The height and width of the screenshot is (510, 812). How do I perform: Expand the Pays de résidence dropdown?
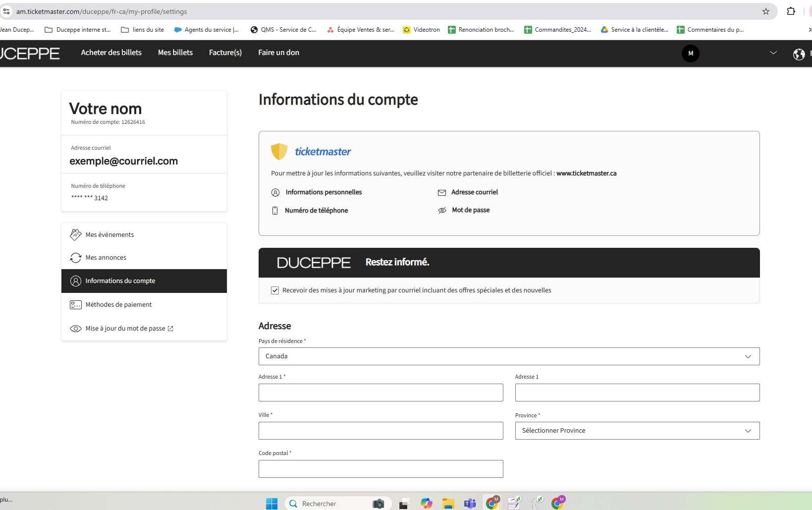[509, 356]
